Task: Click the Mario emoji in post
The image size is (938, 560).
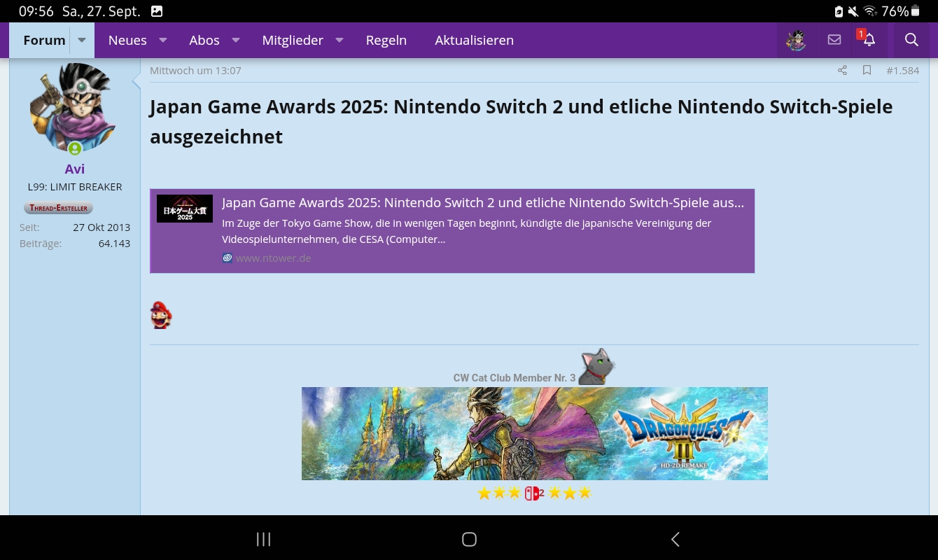Action: coord(161,316)
